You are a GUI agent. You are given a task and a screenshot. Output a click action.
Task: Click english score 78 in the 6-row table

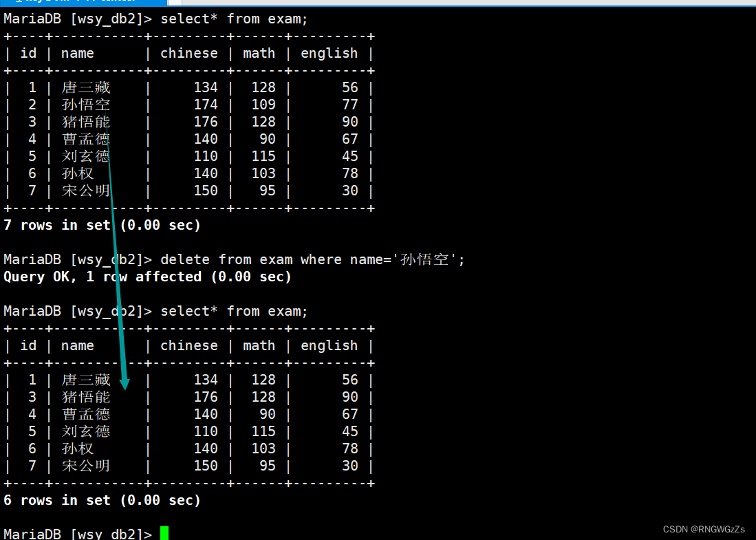350,449
